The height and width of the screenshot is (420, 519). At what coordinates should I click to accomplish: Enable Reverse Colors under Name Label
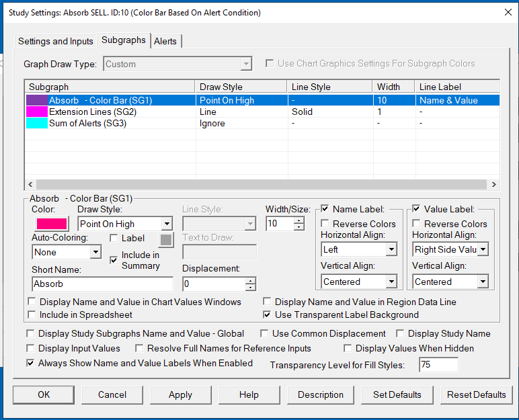(x=325, y=224)
